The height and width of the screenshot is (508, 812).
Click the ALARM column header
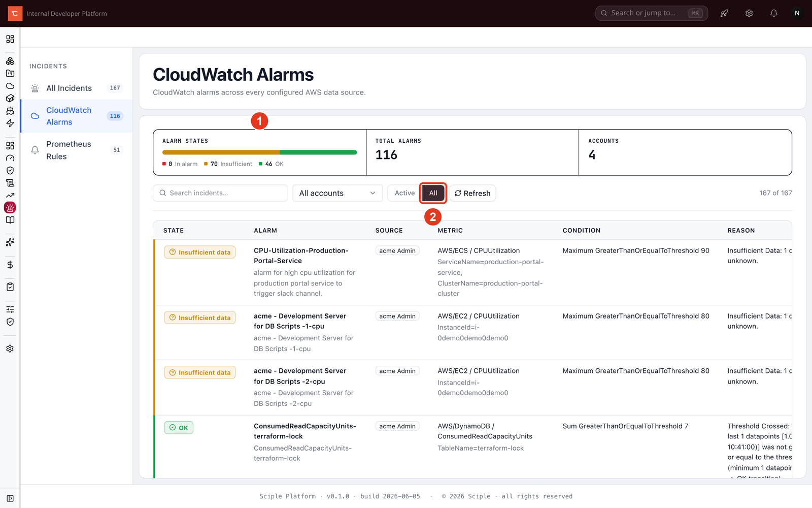click(x=265, y=230)
